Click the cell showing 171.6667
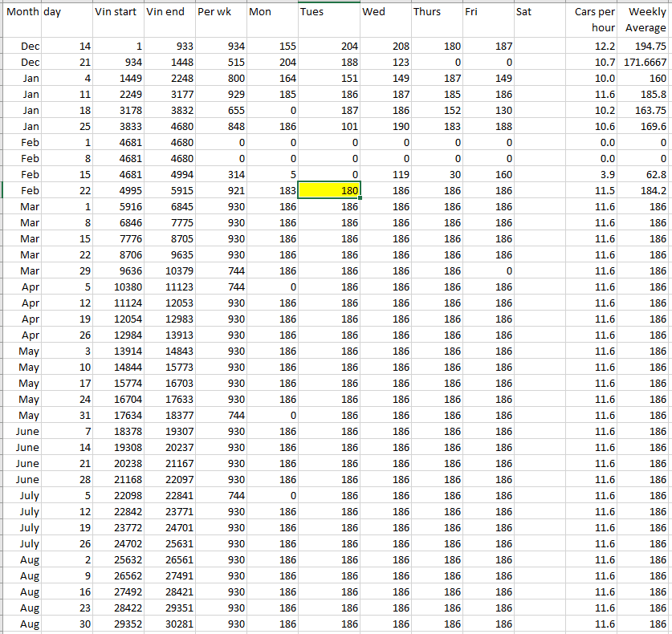Image resolution: width=672 pixels, height=634 pixels. point(645,63)
